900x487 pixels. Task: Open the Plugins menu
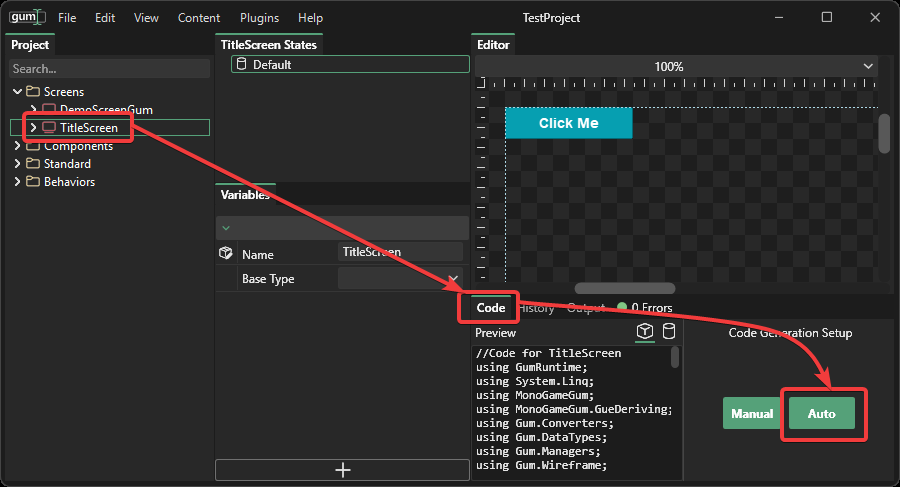click(259, 18)
